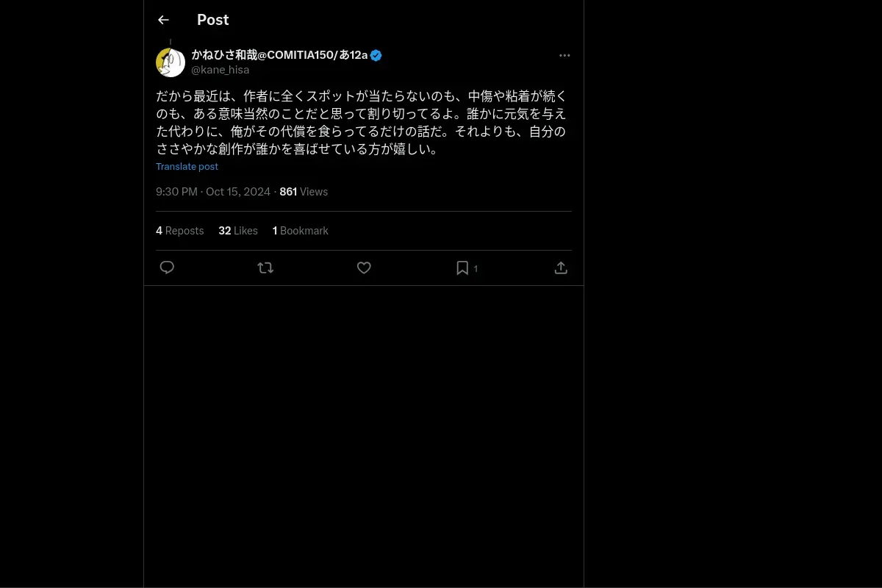Viewport: 882px width, 588px height.
Task: Open the reply speech bubble icon
Action: click(167, 268)
